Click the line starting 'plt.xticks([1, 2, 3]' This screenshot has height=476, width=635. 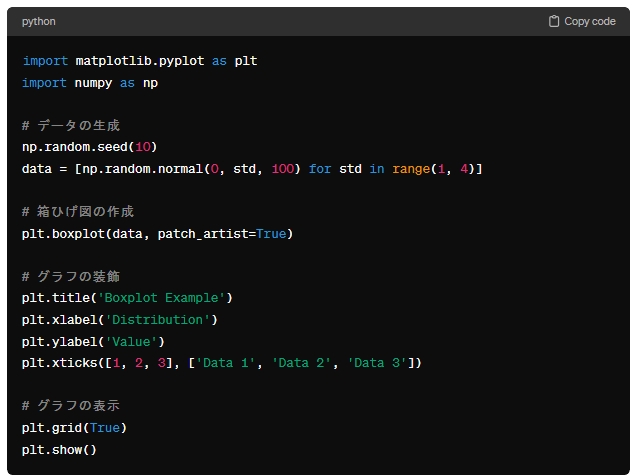[222, 363]
